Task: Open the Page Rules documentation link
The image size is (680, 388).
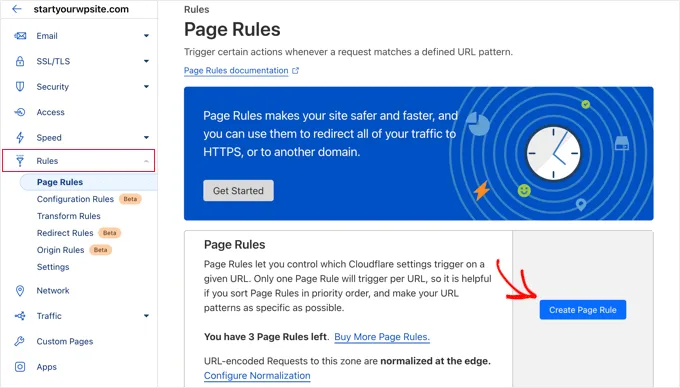Action: (236, 70)
